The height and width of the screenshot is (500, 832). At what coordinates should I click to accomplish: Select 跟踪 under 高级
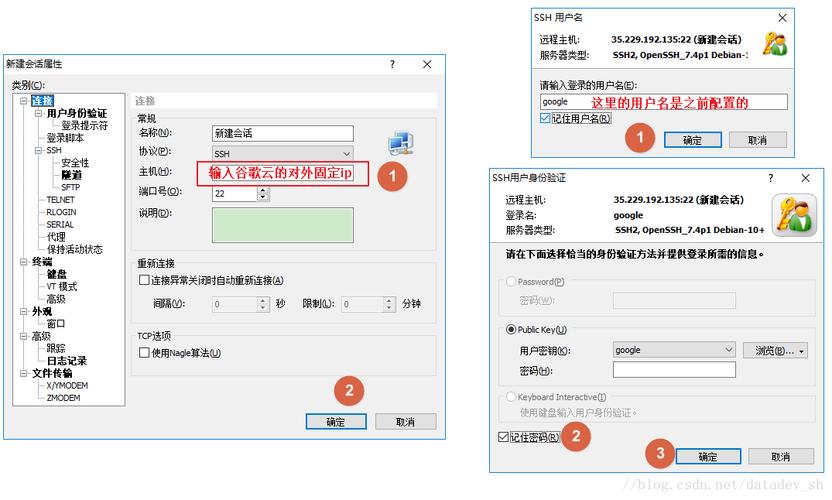[56, 348]
